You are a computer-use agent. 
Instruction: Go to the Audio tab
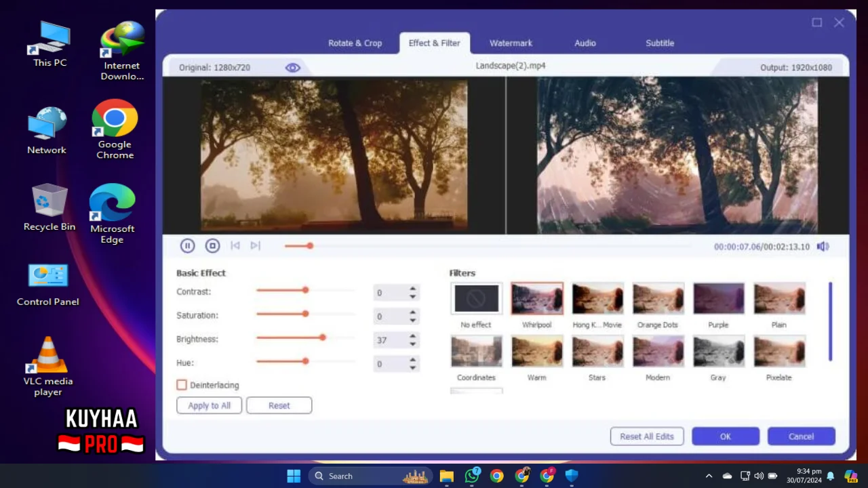585,43
